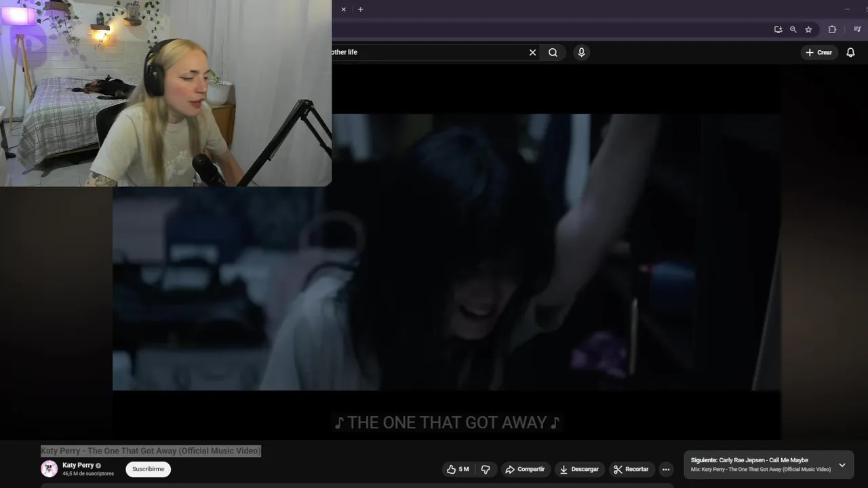Bookmark this page with the star icon
This screenshot has width=868, height=488.
808,30
